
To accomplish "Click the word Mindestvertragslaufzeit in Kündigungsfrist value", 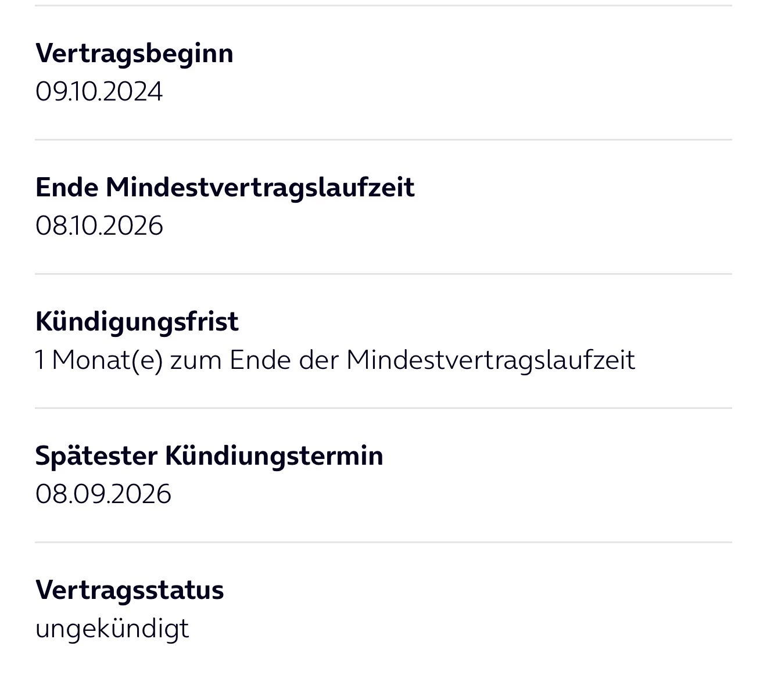I will tap(490, 360).
